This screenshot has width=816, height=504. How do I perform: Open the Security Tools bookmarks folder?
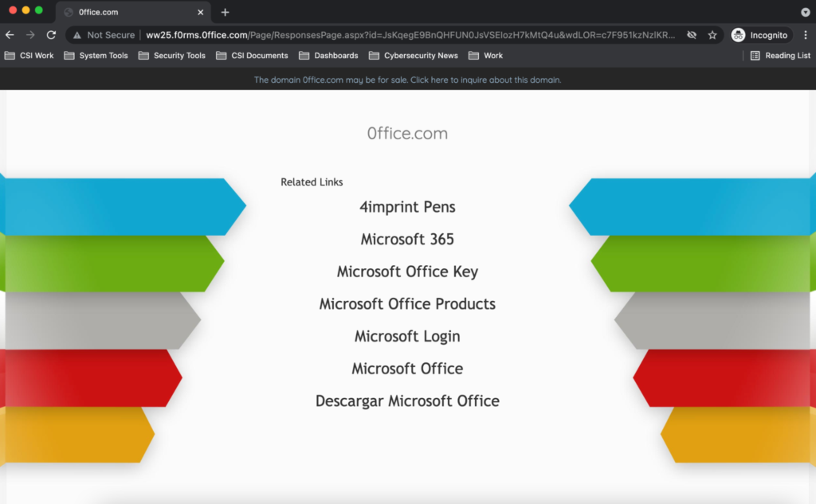click(x=172, y=56)
